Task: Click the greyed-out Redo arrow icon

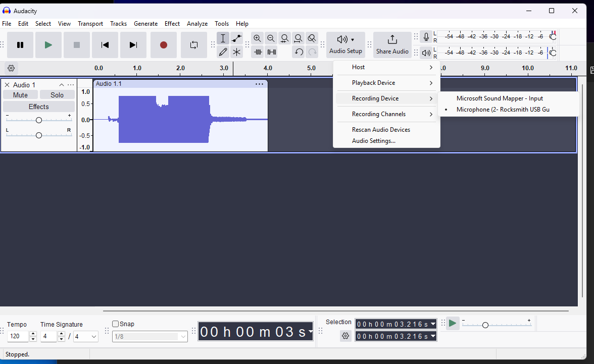Action: click(x=312, y=52)
